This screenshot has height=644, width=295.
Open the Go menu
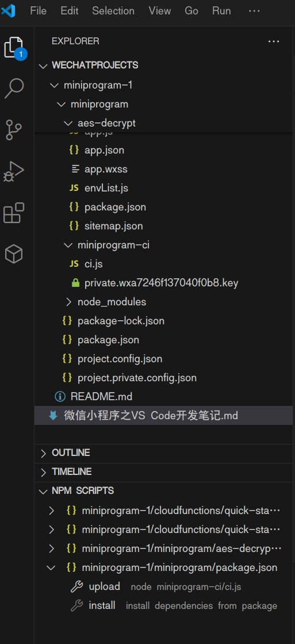tap(191, 11)
